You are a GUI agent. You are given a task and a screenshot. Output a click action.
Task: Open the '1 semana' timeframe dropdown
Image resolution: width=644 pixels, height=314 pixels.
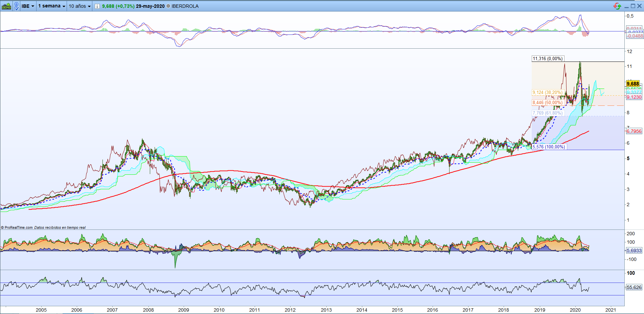(x=52, y=6)
